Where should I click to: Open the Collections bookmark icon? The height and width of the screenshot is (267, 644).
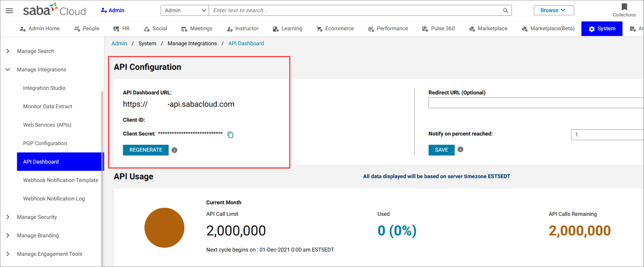pyautogui.click(x=624, y=7)
